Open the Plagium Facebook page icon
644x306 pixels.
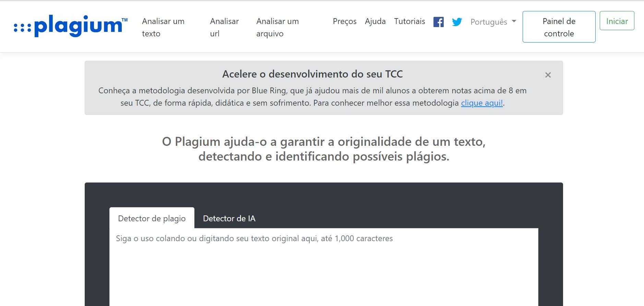[x=438, y=22]
